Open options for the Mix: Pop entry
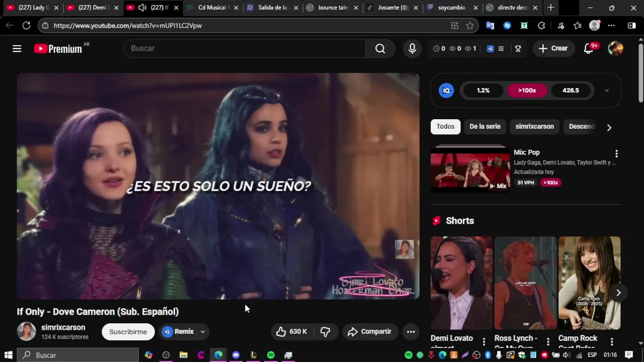The image size is (644, 362). (x=616, y=154)
